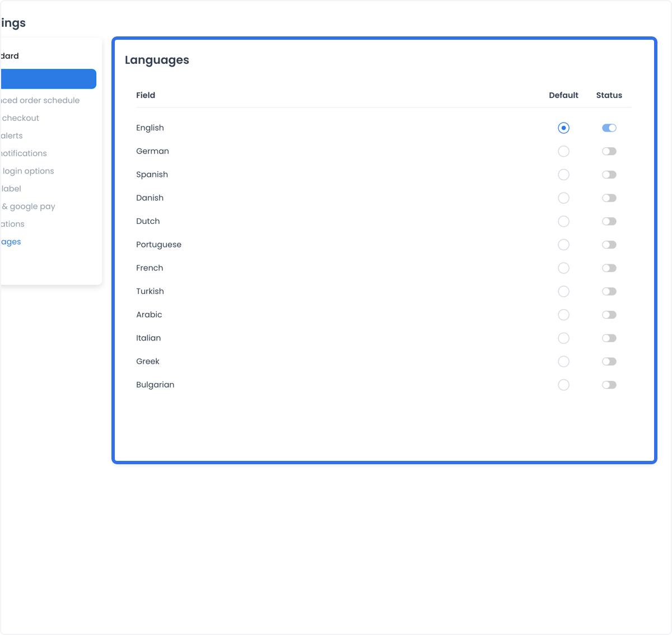
Task: Set German as the default language
Action: tap(563, 151)
